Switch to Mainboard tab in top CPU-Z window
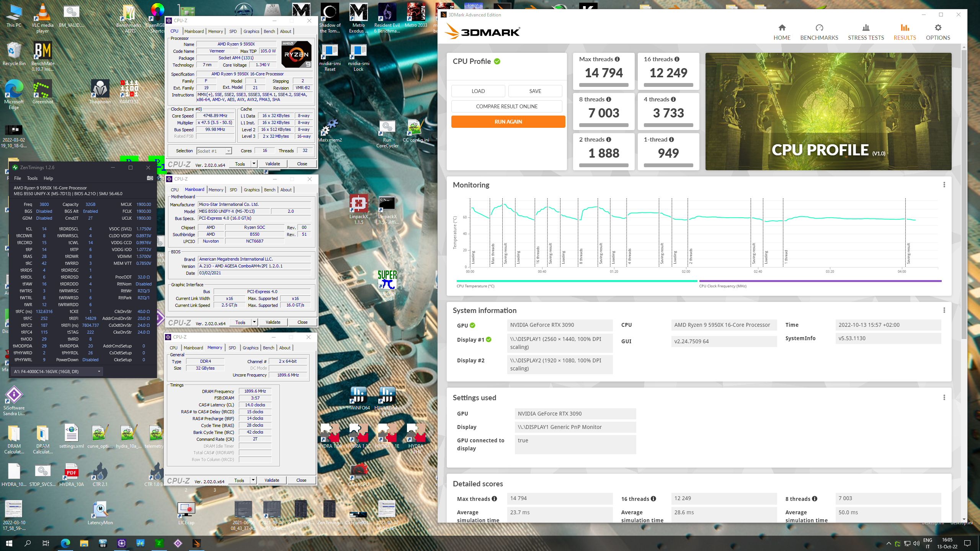Viewport: 980px width, 551px height. pos(194,31)
